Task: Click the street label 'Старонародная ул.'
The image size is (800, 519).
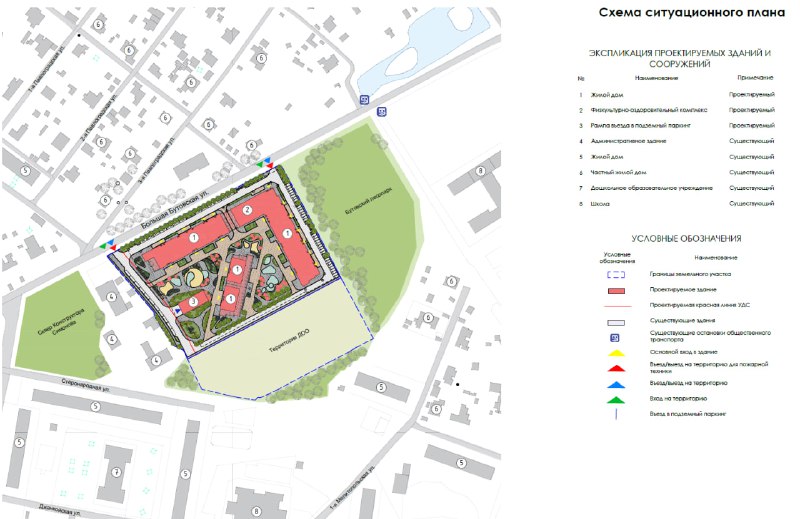Action: [86, 385]
